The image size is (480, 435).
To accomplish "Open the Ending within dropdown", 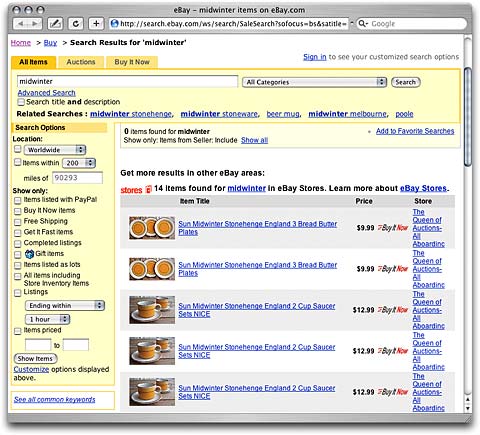I will (65, 306).
